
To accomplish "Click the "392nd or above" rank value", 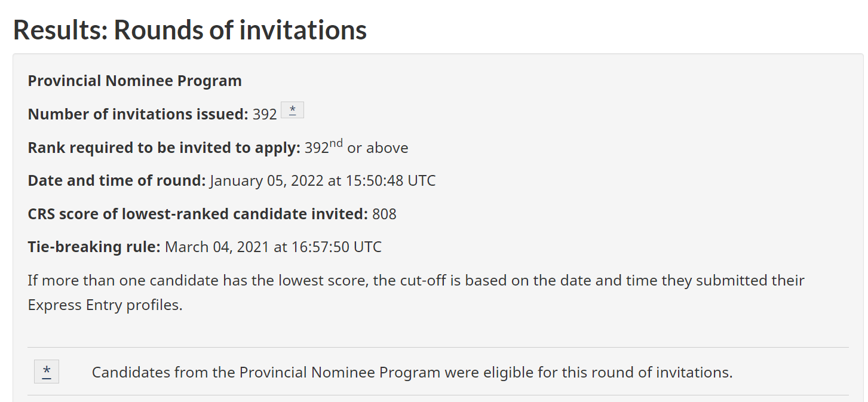I will tap(357, 147).
